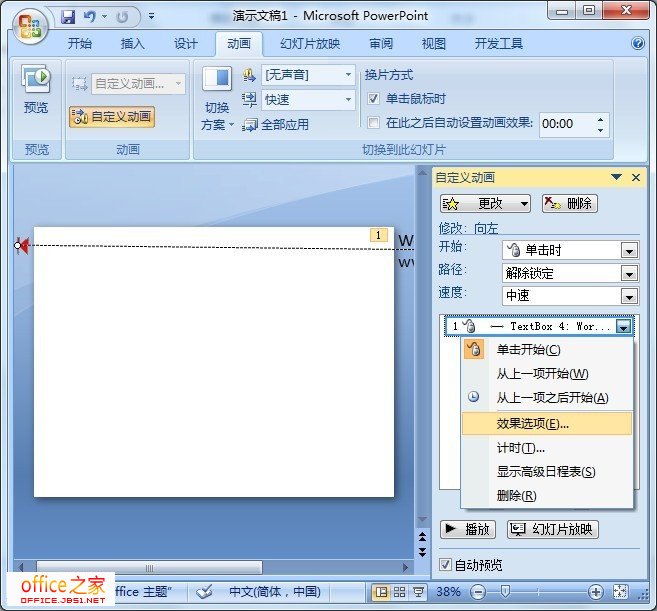Click the TextBox 4 item dropdown arrow
The width and height of the screenshot is (657, 611).
623,327
